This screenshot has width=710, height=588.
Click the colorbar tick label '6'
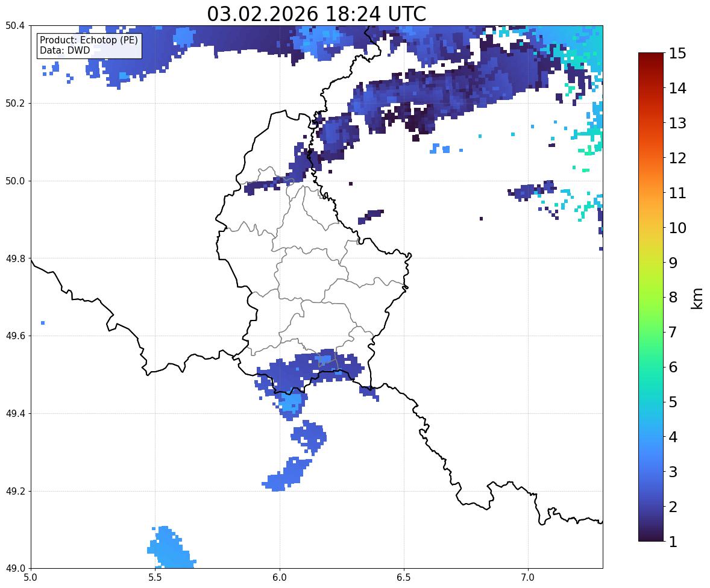[673, 367]
